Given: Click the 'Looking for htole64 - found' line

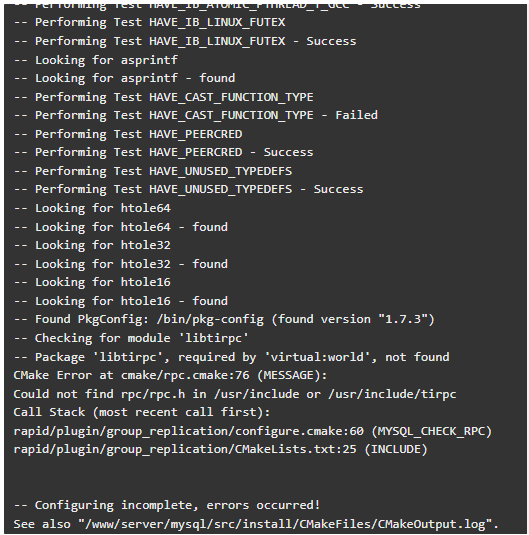Looking at the screenshot, I should (x=120, y=227).
